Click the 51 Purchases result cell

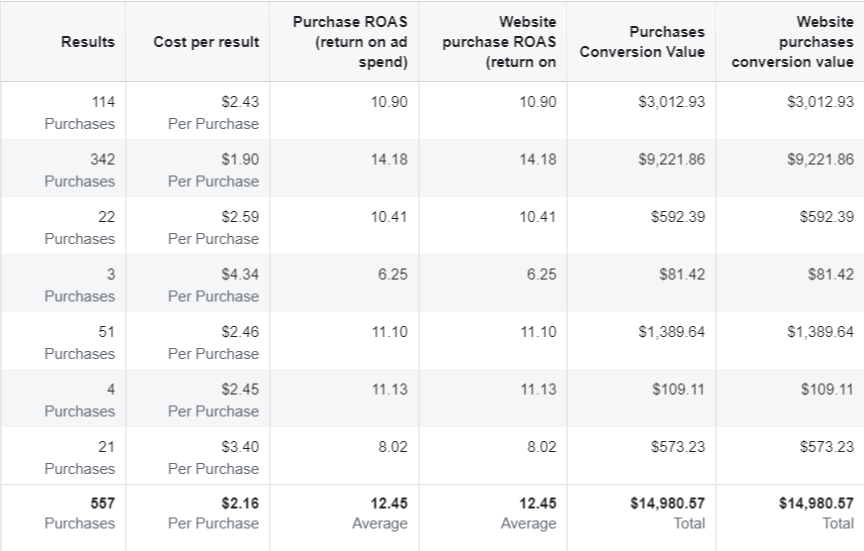pyautogui.click(x=80, y=343)
